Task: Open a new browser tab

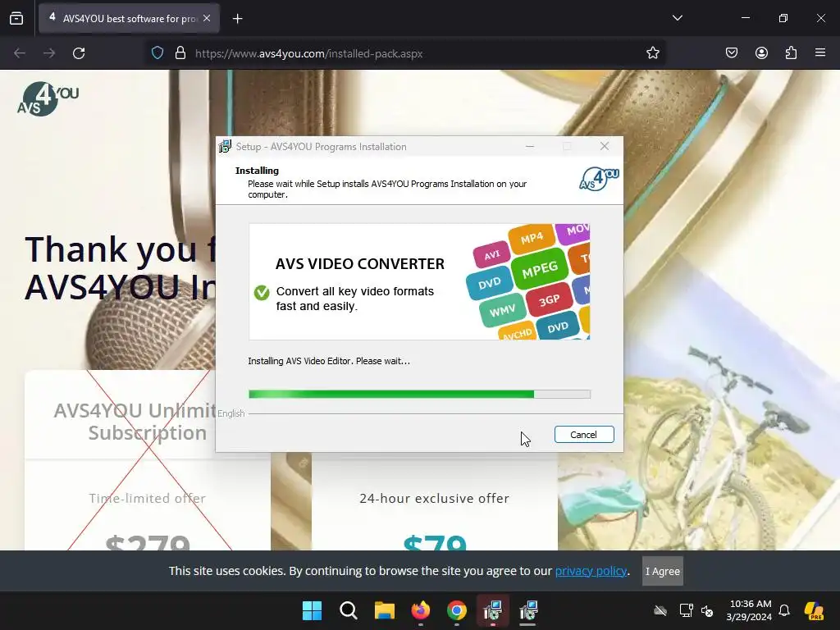Action: point(237,19)
